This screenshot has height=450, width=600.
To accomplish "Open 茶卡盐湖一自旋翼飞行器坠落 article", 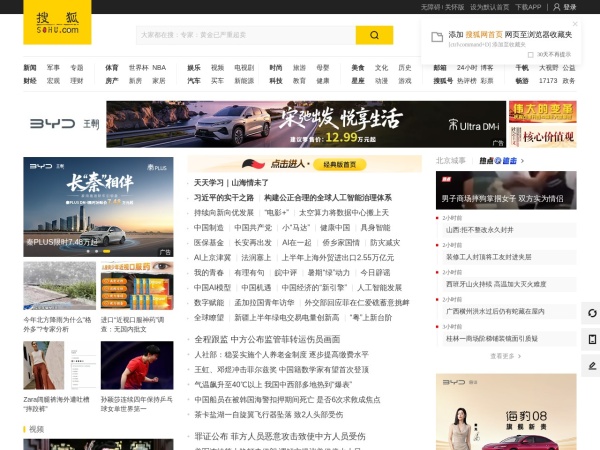I will click(269, 415).
